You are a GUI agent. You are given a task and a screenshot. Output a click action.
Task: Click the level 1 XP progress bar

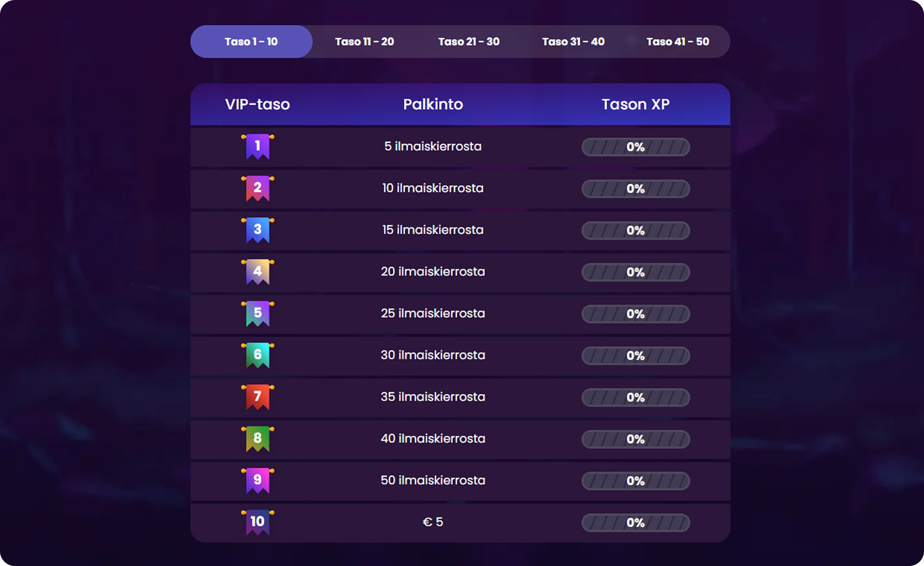[635, 147]
